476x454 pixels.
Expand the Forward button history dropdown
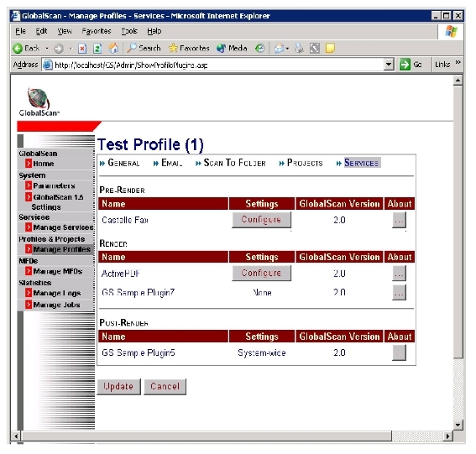(x=71, y=48)
